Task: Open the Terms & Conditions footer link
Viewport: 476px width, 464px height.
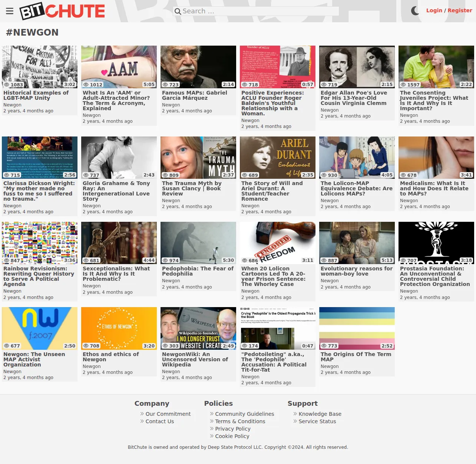Action: pos(240,421)
